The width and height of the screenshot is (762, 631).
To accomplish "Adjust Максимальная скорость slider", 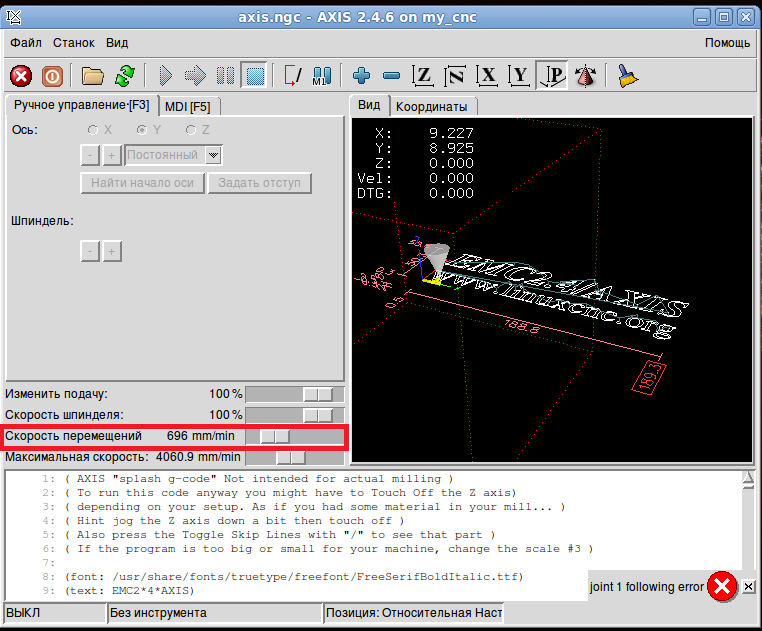I will pos(295,457).
